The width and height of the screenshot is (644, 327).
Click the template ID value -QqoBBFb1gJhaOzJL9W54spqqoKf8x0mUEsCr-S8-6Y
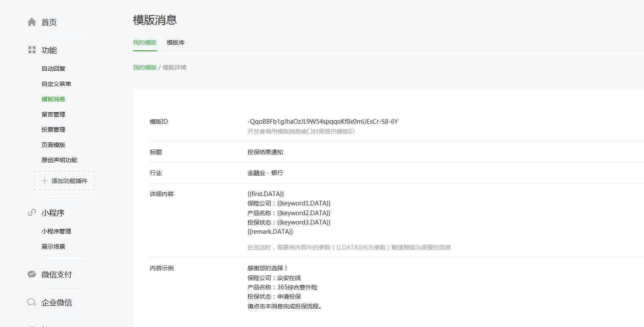tap(323, 122)
